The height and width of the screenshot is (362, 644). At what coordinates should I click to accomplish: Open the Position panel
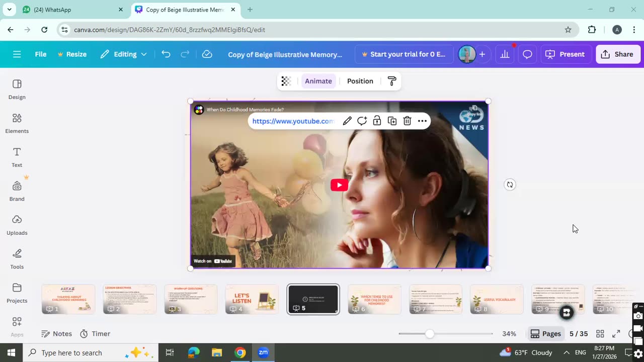pos(360,81)
